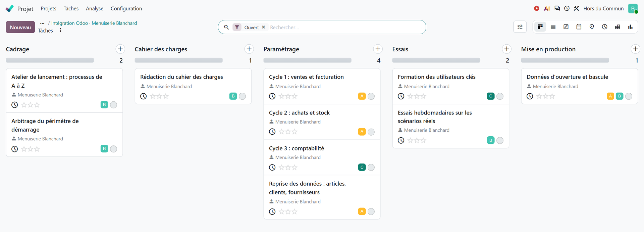
Task: Open the Calendar view
Action: click(579, 27)
